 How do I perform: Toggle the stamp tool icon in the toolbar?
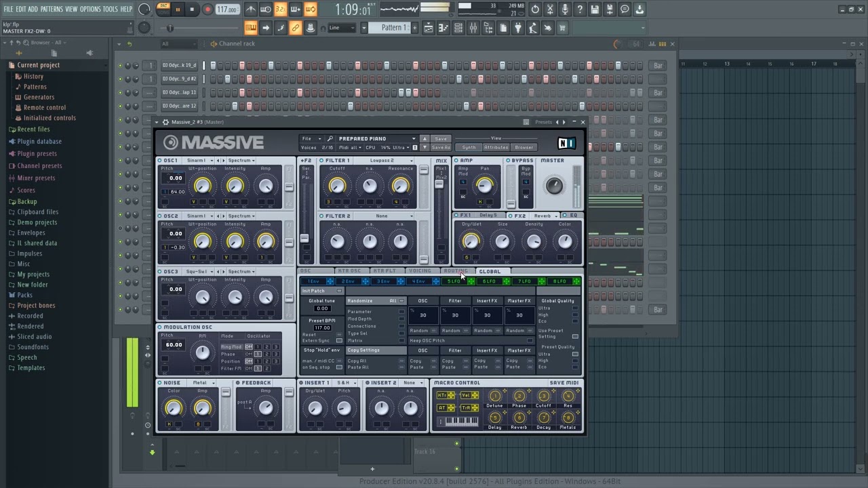pos(311,28)
